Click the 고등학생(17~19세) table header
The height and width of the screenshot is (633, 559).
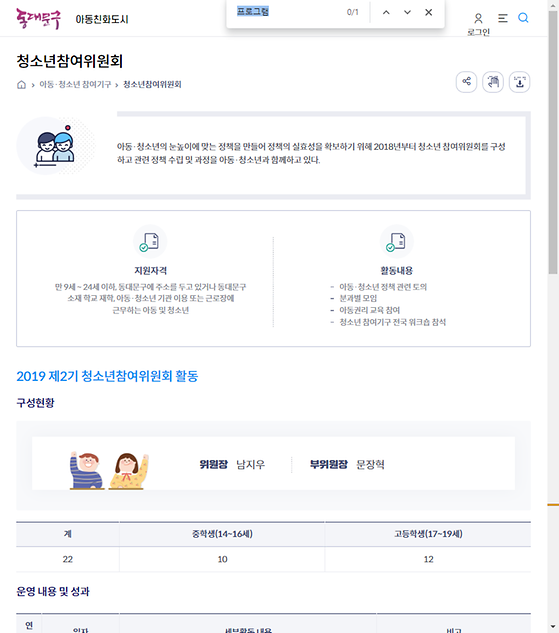[428, 534]
